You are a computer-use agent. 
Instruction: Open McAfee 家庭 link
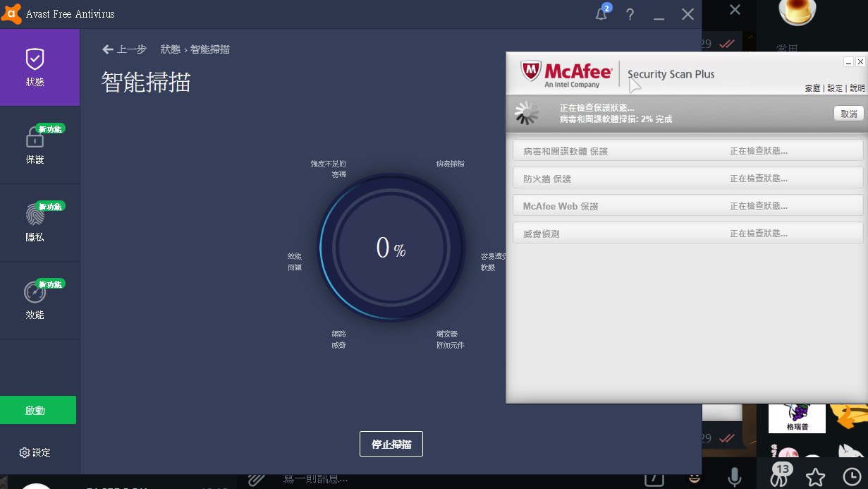click(812, 88)
